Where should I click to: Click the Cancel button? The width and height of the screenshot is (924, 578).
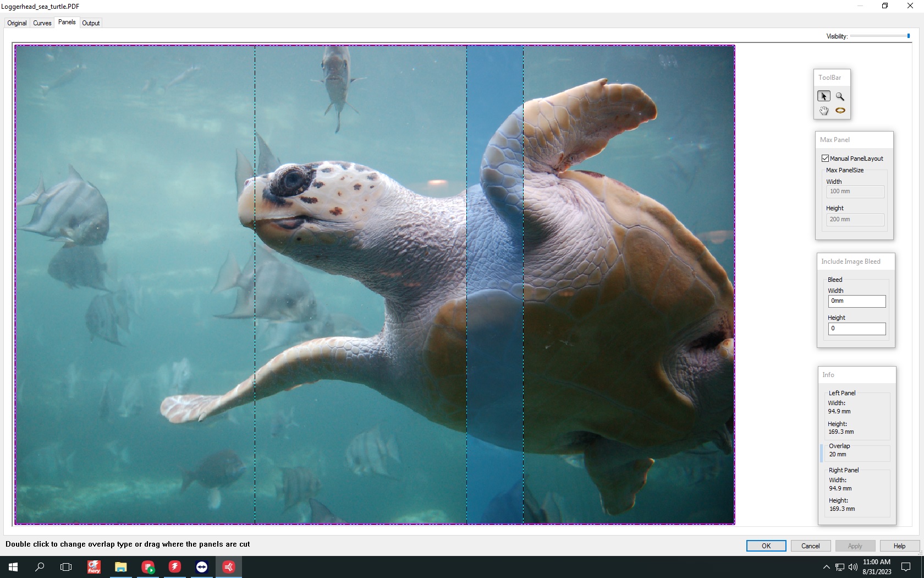point(810,546)
